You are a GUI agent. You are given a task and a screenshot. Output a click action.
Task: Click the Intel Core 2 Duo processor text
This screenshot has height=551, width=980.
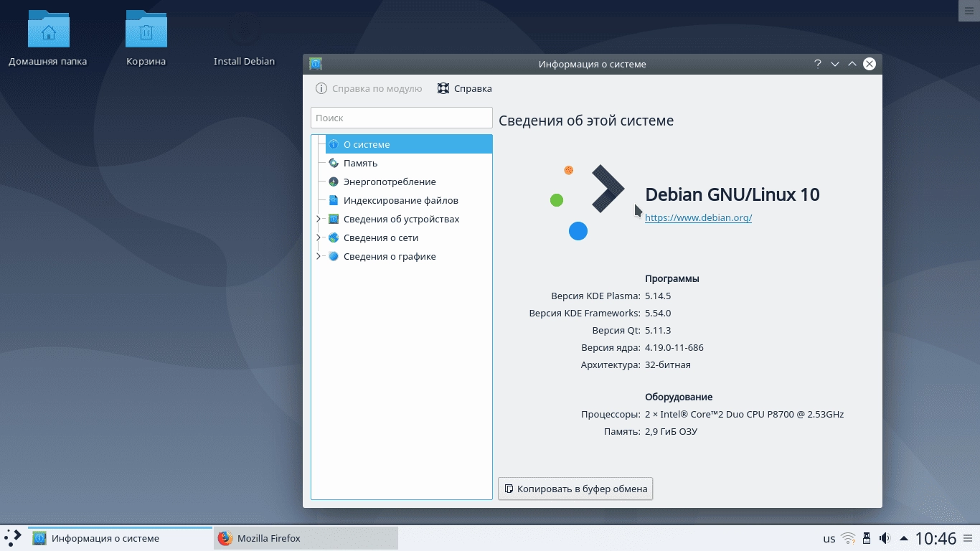coord(745,414)
